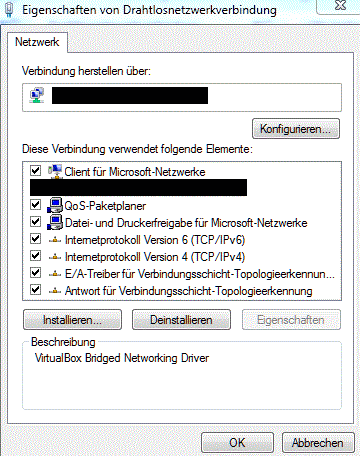Confirm with the OK button
The image size is (360, 456).
237,443
